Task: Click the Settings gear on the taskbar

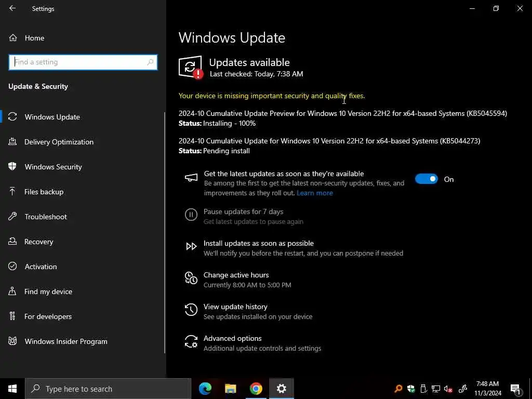Action: point(281,389)
